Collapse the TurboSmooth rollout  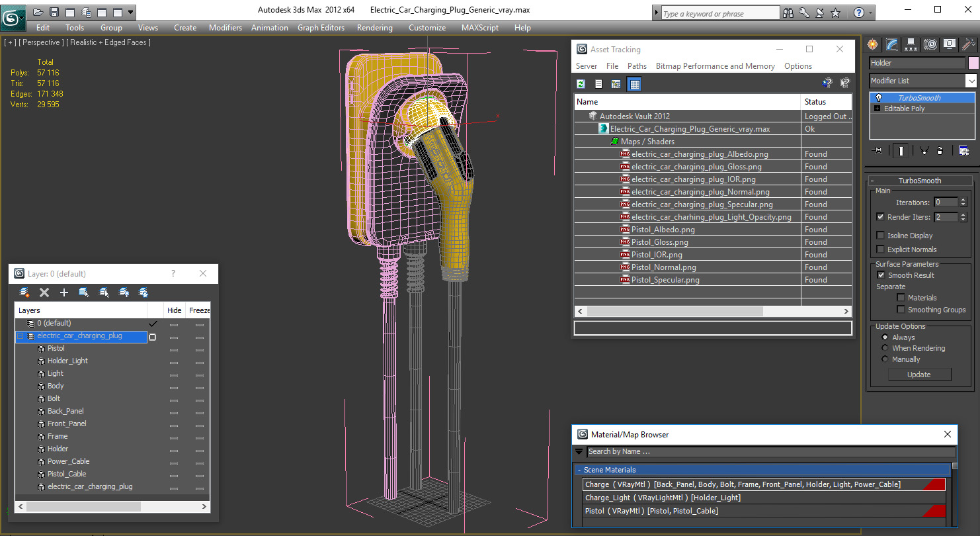[x=919, y=181]
